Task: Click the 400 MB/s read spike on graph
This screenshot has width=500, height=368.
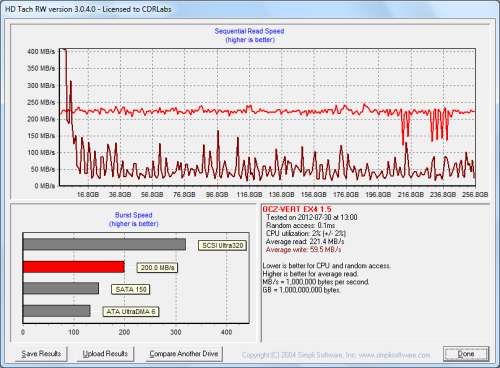Action: 65,51
